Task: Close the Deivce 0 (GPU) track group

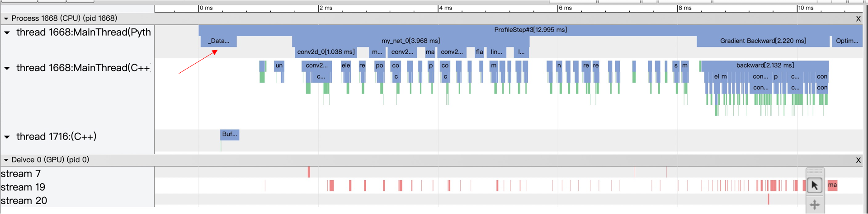Action: pyautogui.click(x=858, y=160)
